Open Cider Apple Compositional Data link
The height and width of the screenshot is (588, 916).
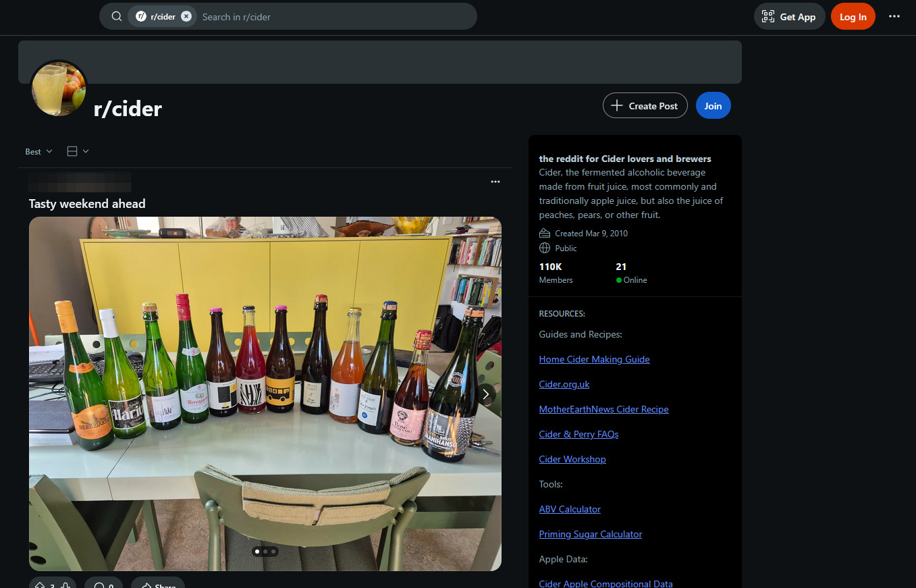[605, 583]
